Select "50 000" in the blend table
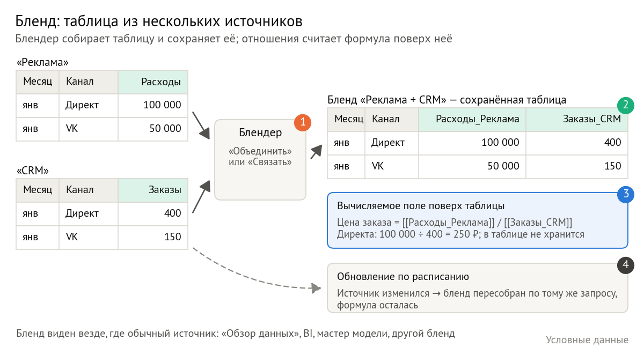The height and width of the screenshot is (354, 644). coord(472,166)
